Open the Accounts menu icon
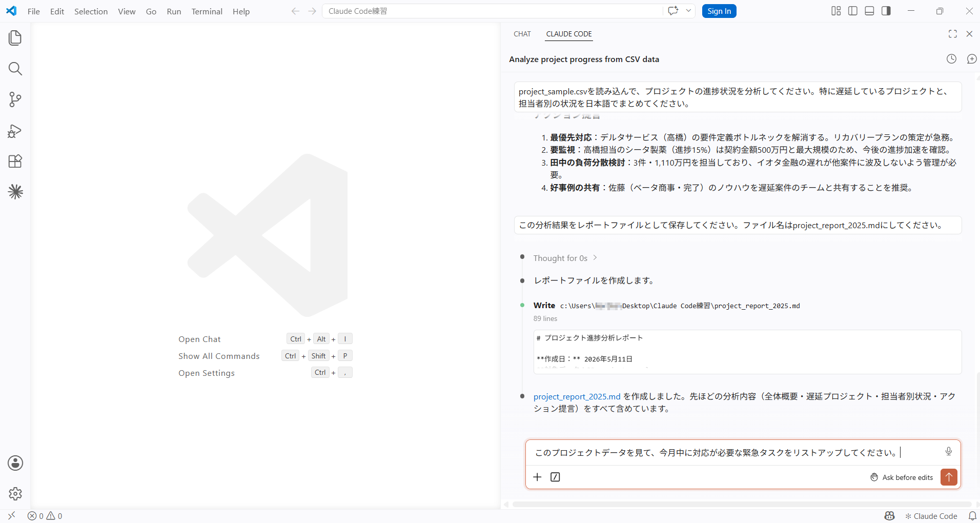This screenshot has width=980, height=523. pos(15,463)
